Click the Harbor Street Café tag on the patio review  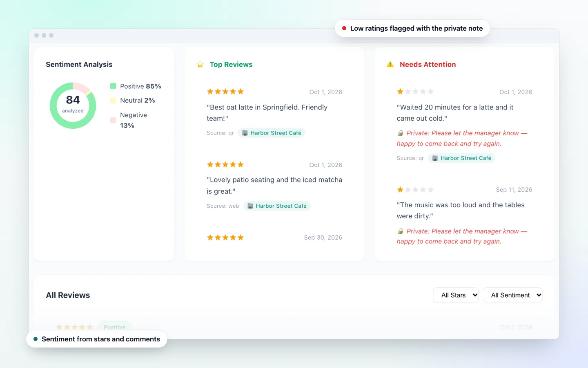click(277, 206)
